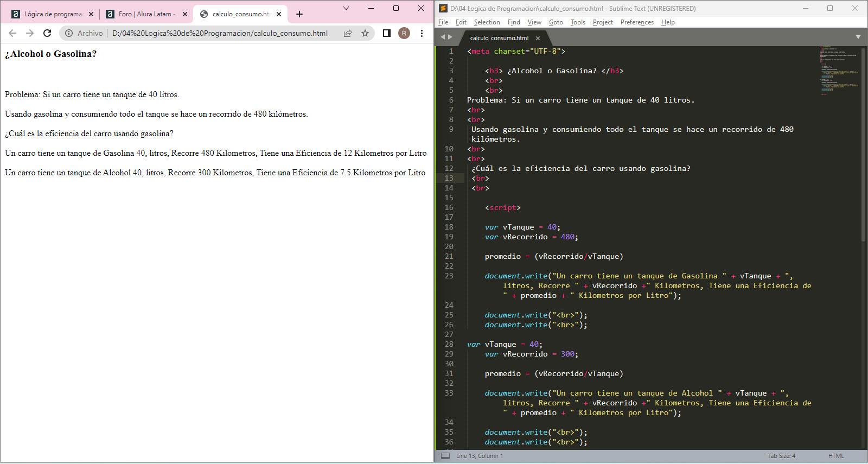Click line number 23 in gutter
The height and width of the screenshot is (464, 868).
coord(449,276)
